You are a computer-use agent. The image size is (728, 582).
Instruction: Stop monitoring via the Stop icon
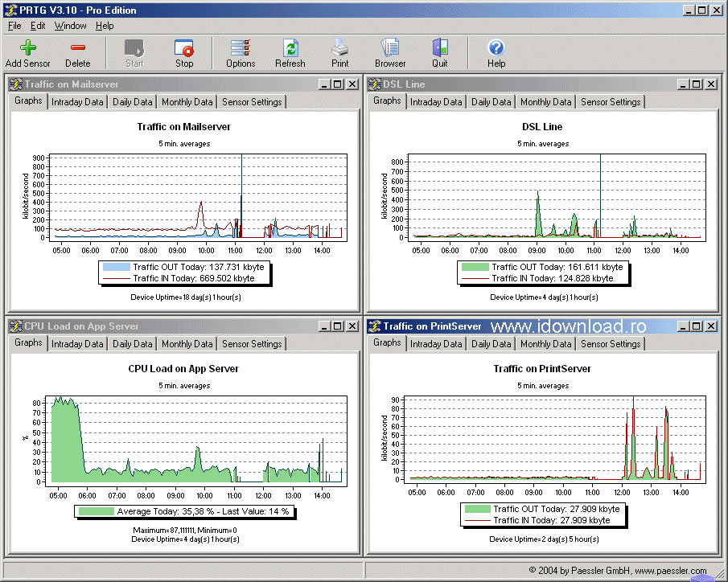coord(184,47)
